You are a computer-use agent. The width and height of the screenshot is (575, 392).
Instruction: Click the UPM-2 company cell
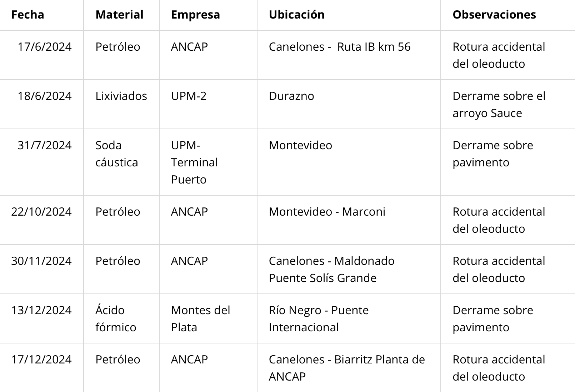pyautogui.click(x=208, y=104)
